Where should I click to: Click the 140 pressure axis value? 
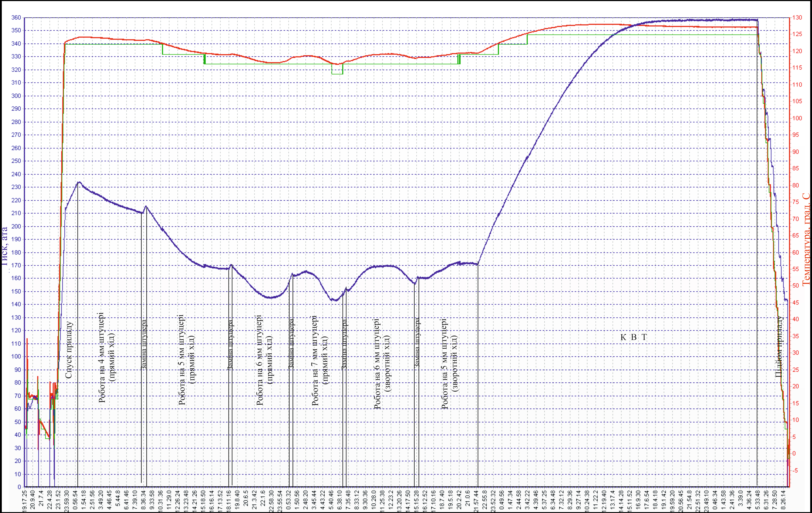(16, 305)
